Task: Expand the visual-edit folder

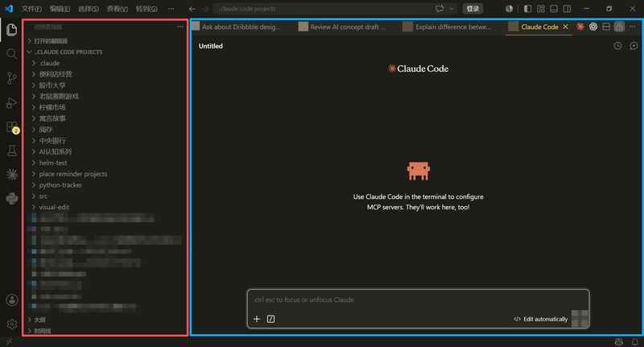Action: tap(105, 208)
